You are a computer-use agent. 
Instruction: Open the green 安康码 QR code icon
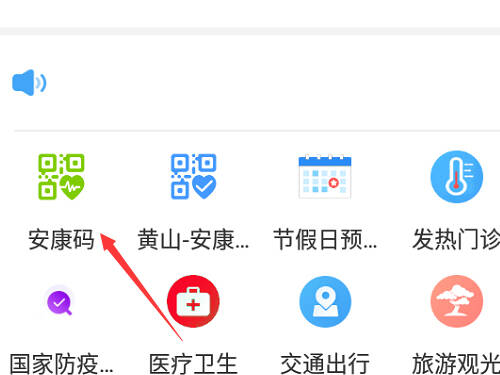61,177
